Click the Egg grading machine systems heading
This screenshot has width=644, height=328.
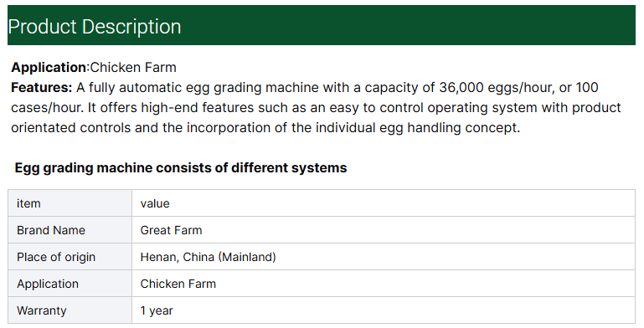[x=181, y=167]
